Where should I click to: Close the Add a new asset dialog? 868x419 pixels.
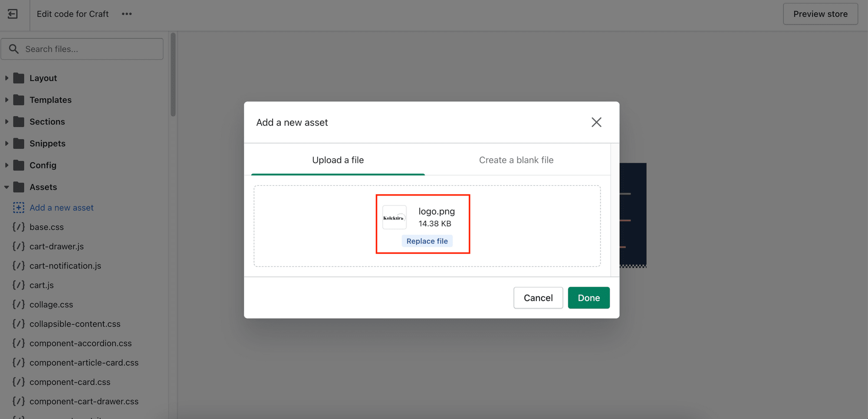coord(596,122)
